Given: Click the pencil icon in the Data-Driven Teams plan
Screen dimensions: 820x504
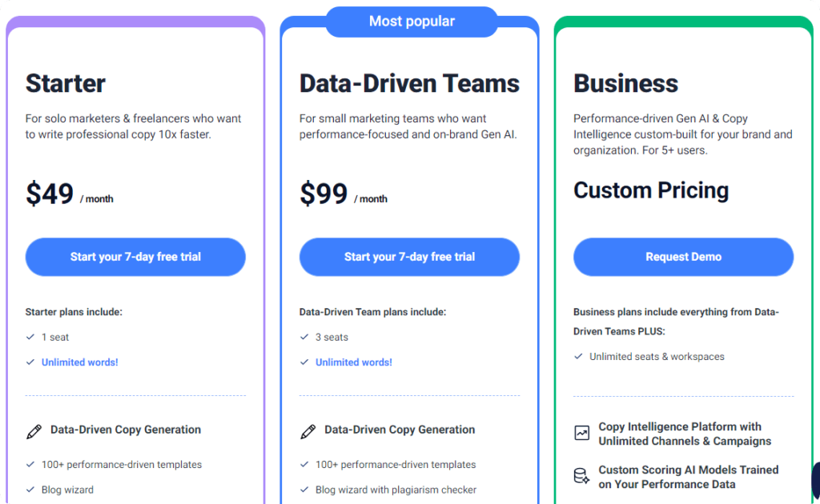Looking at the screenshot, I should (x=308, y=431).
